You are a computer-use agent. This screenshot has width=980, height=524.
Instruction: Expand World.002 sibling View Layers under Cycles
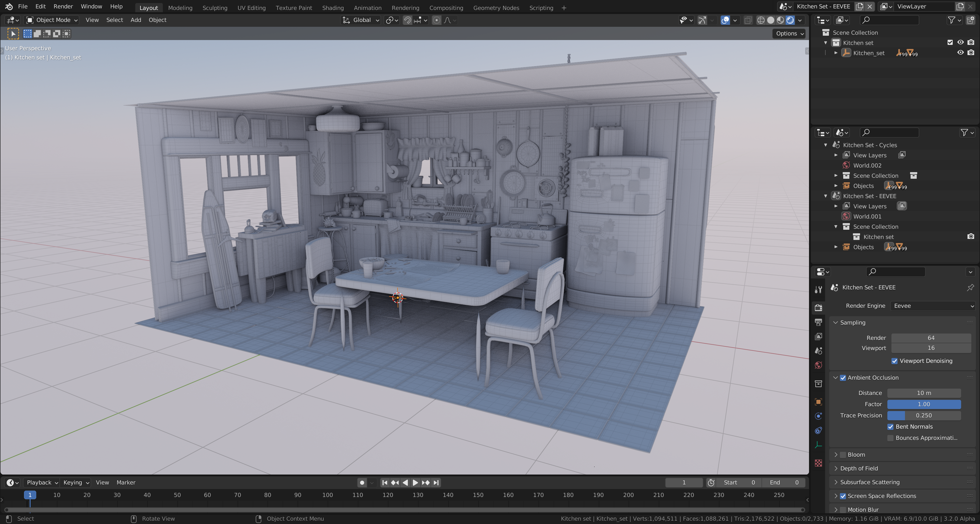coord(836,155)
